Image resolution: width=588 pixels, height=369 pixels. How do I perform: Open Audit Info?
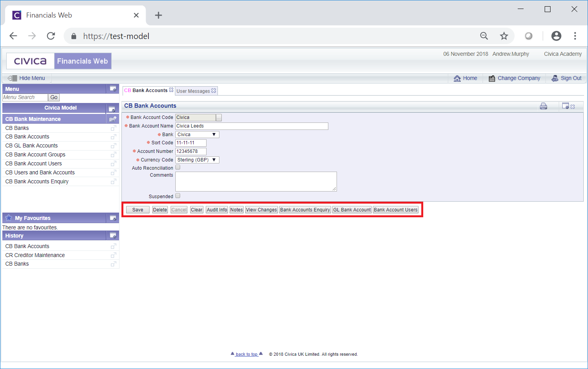217,210
